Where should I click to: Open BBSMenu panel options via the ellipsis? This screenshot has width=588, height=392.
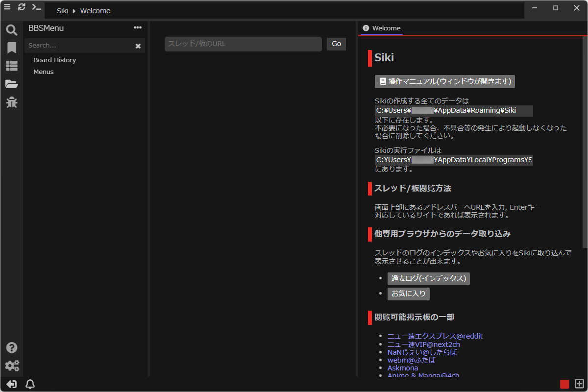tap(138, 27)
